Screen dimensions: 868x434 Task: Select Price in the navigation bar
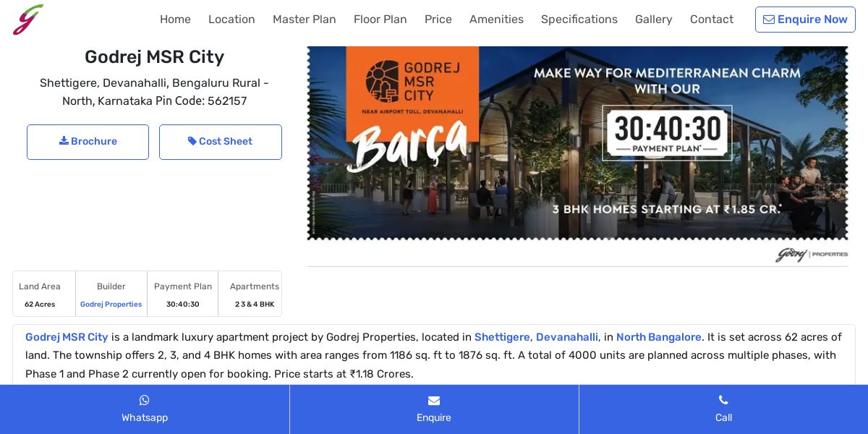438,20
